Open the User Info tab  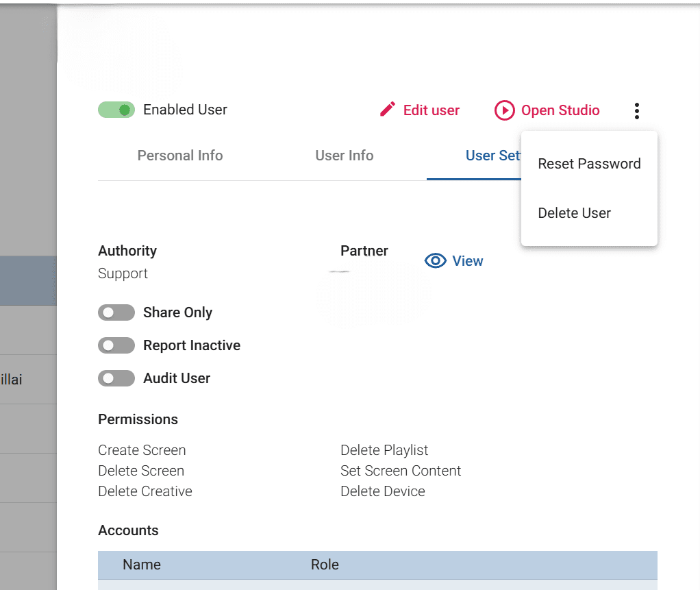344,156
